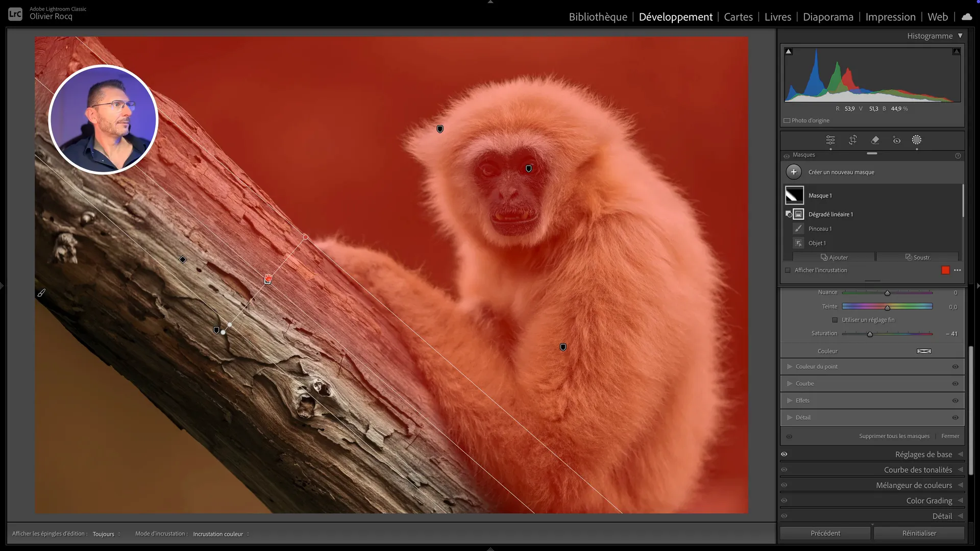Image resolution: width=980 pixels, height=551 pixels.
Task: Click the cloud sync icon
Action: pyautogui.click(x=967, y=17)
